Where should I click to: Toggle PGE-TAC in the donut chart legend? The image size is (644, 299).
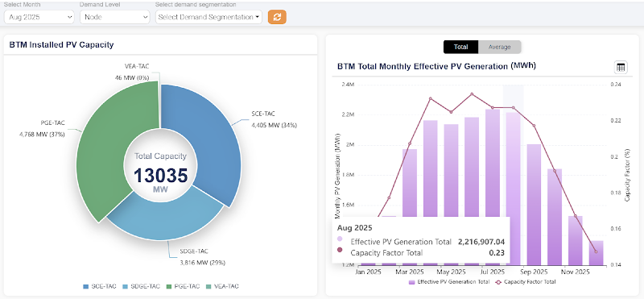click(183, 286)
